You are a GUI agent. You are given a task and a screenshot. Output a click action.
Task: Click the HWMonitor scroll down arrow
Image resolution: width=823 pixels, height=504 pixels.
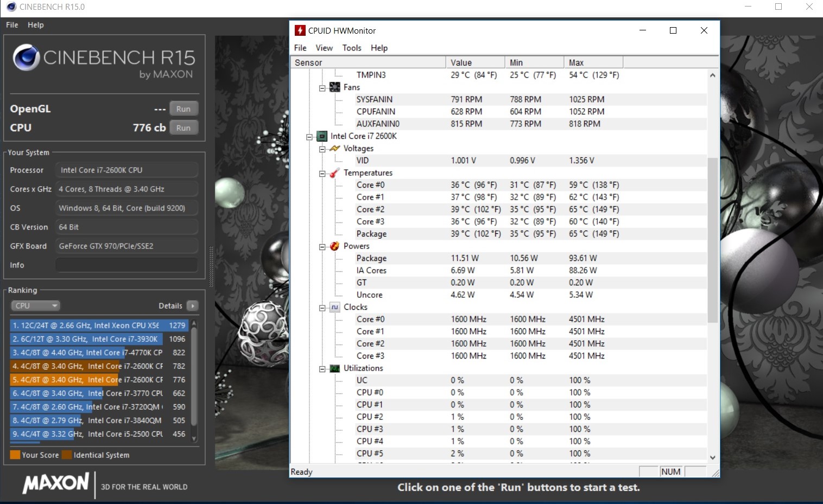tap(713, 457)
